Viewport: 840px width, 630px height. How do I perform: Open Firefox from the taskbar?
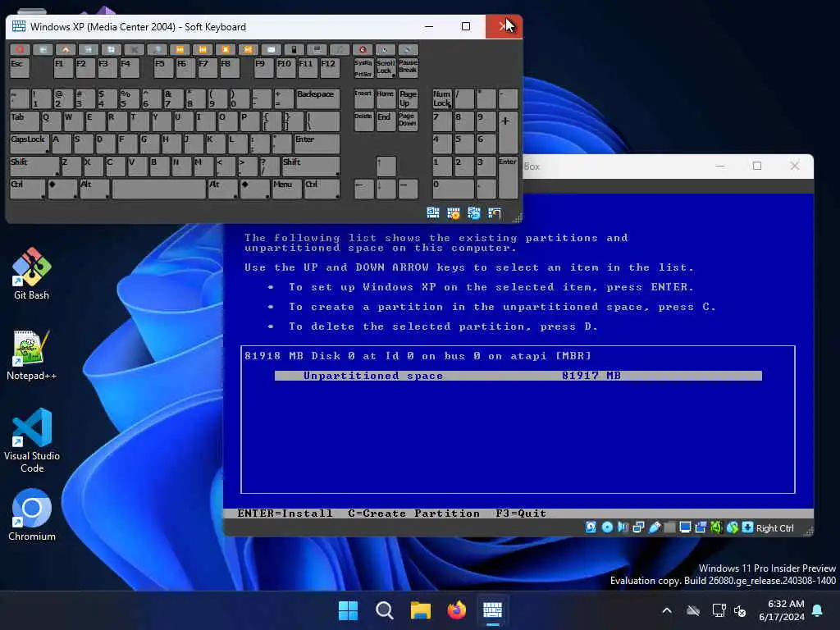pyautogui.click(x=456, y=610)
